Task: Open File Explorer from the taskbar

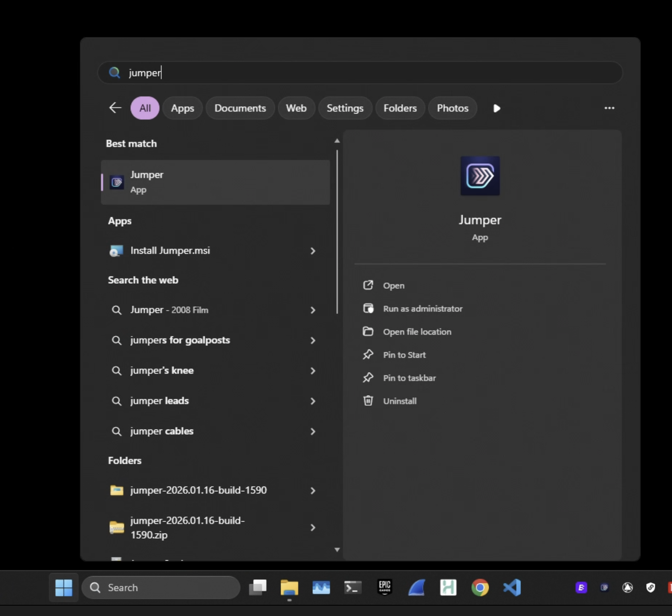Action: [289, 587]
